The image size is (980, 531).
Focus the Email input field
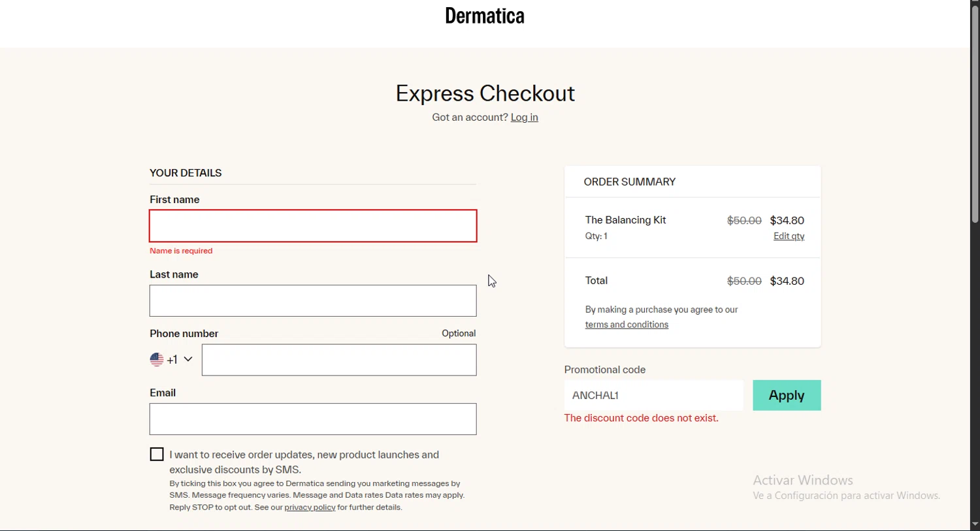(x=313, y=419)
